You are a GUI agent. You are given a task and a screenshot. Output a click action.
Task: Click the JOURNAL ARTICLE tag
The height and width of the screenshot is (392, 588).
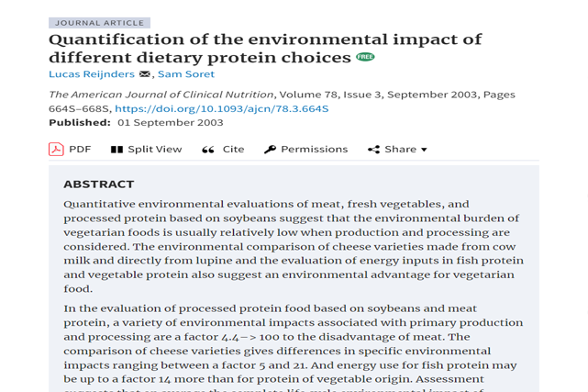point(99,23)
